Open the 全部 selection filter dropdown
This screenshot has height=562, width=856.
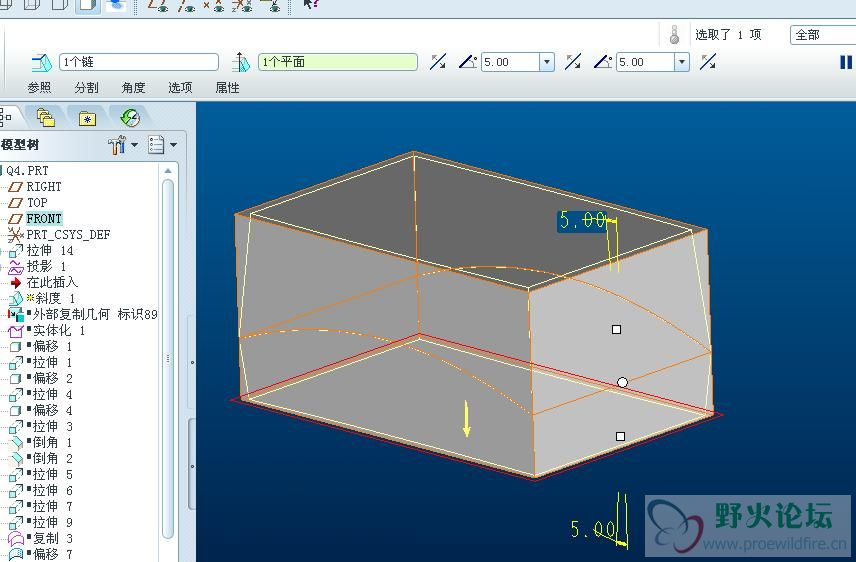[823, 35]
